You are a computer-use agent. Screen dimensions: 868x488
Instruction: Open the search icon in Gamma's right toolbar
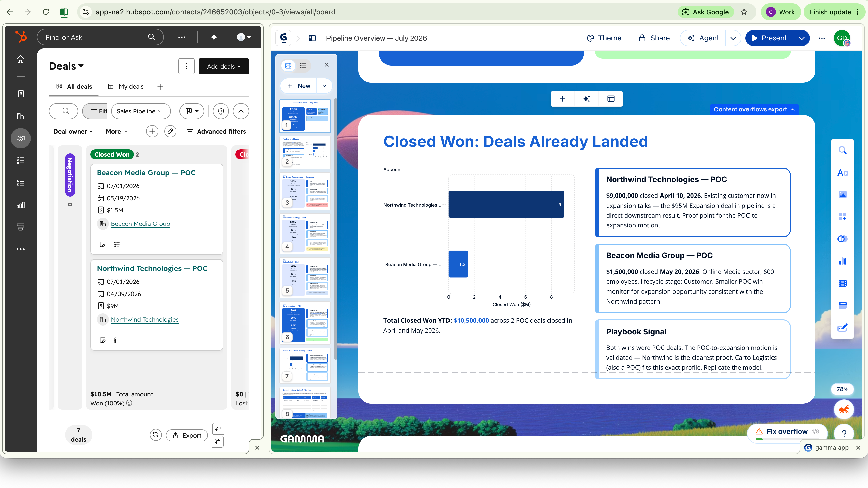click(x=842, y=150)
